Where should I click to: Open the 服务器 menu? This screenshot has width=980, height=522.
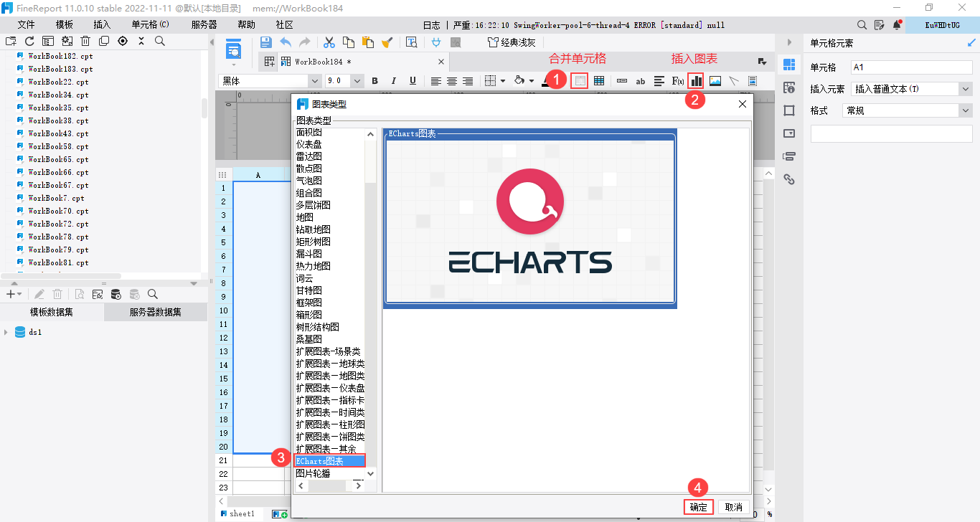tap(204, 24)
